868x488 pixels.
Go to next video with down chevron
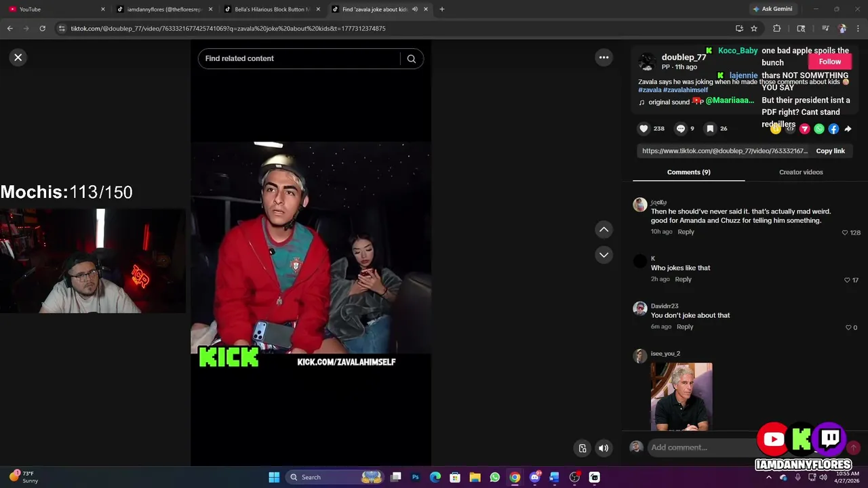coord(604,255)
